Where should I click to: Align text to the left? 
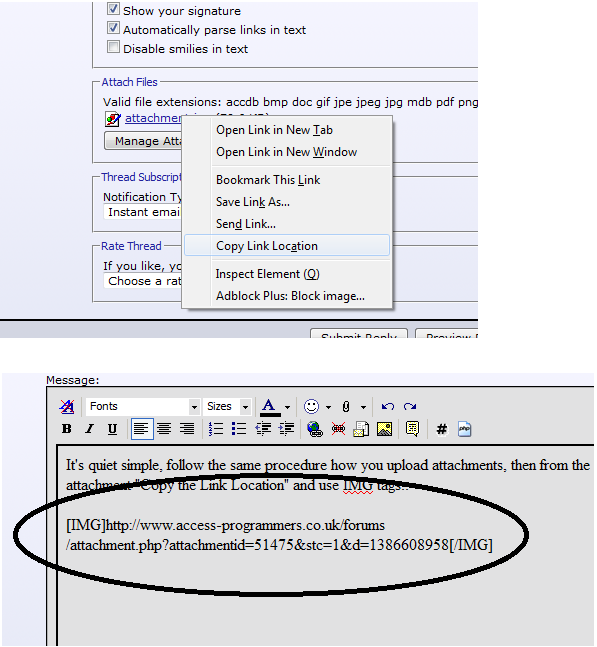(x=142, y=429)
